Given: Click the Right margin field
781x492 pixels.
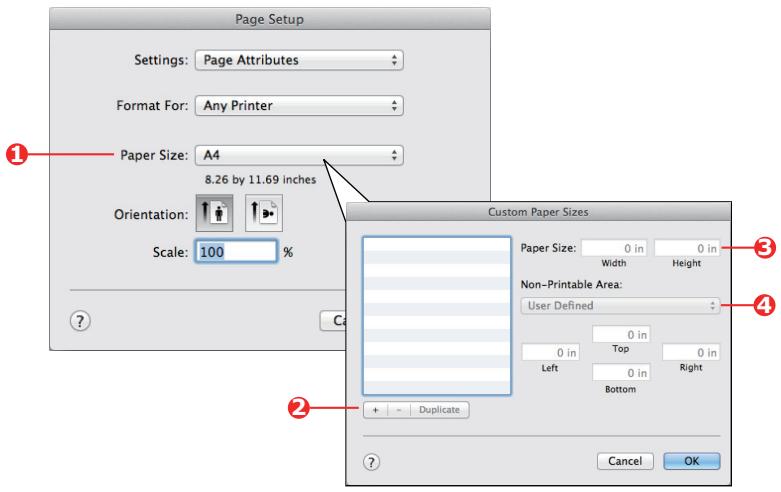Looking at the screenshot, I should point(691,353).
